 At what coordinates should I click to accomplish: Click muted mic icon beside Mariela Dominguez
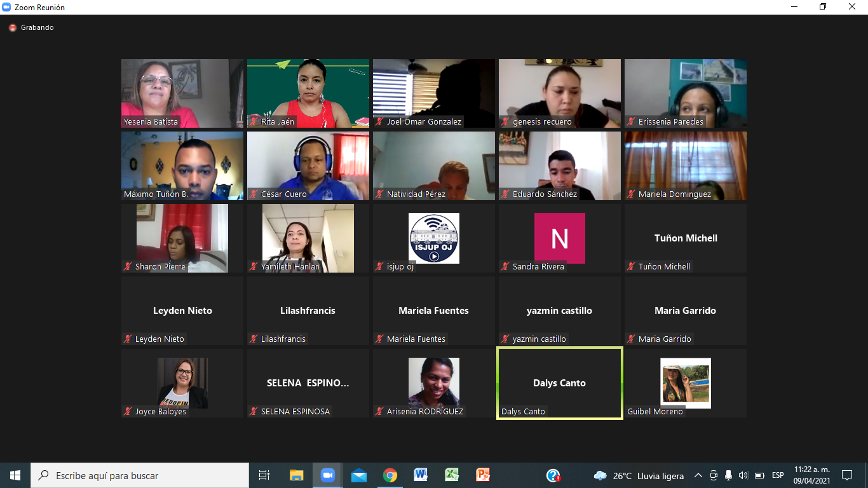[632, 194]
